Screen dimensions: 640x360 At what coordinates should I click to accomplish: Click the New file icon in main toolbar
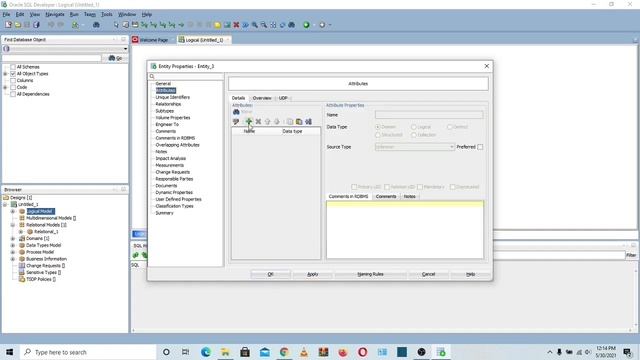click(x=8, y=25)
